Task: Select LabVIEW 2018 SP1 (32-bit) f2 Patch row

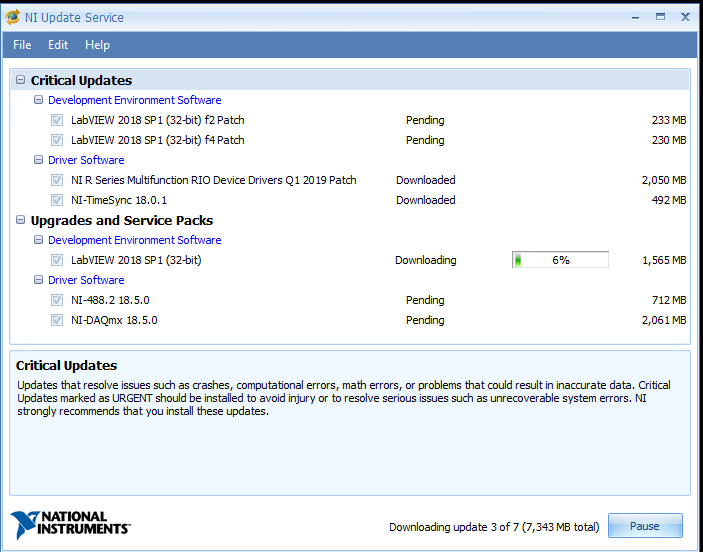Action: (350, 120)
